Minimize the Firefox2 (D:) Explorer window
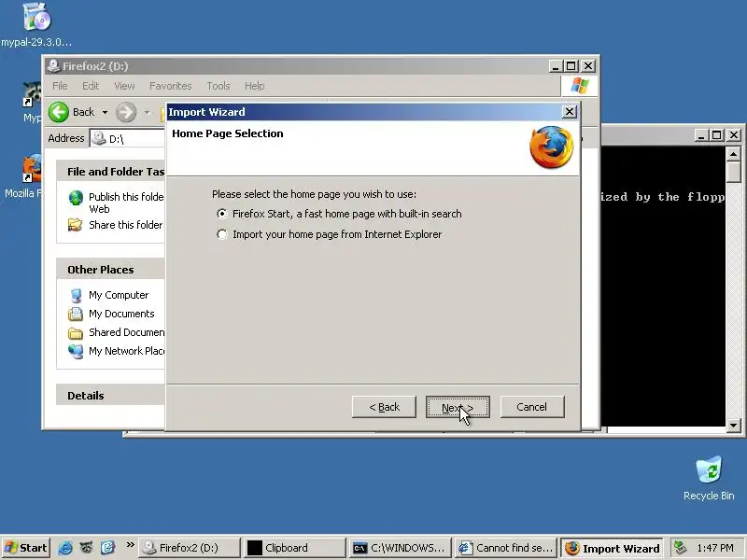 (555, 66)
